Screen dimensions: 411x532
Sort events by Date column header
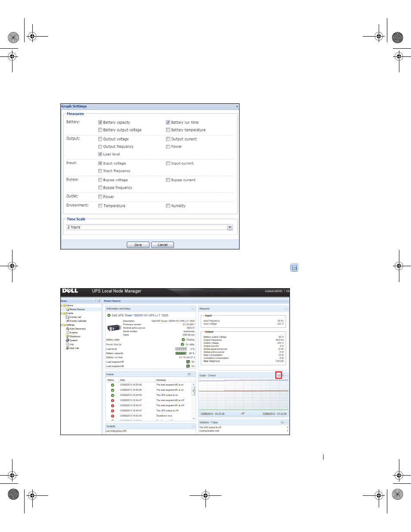click(x=123, y=380)
